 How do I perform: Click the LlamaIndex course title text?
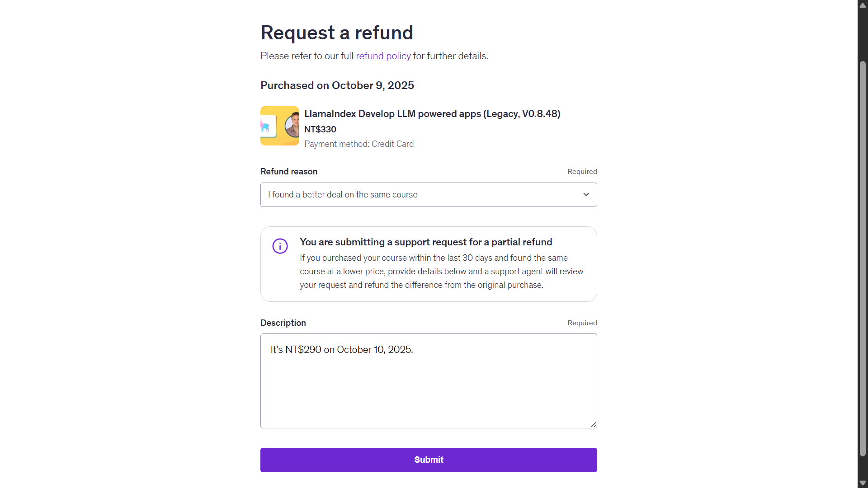tap(432, 114)
